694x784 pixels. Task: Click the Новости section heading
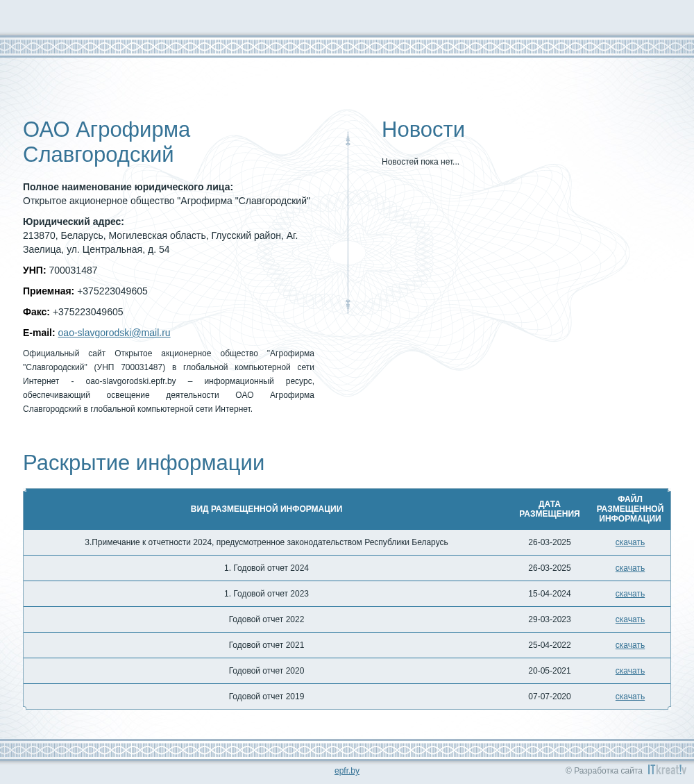coord(423,129)
